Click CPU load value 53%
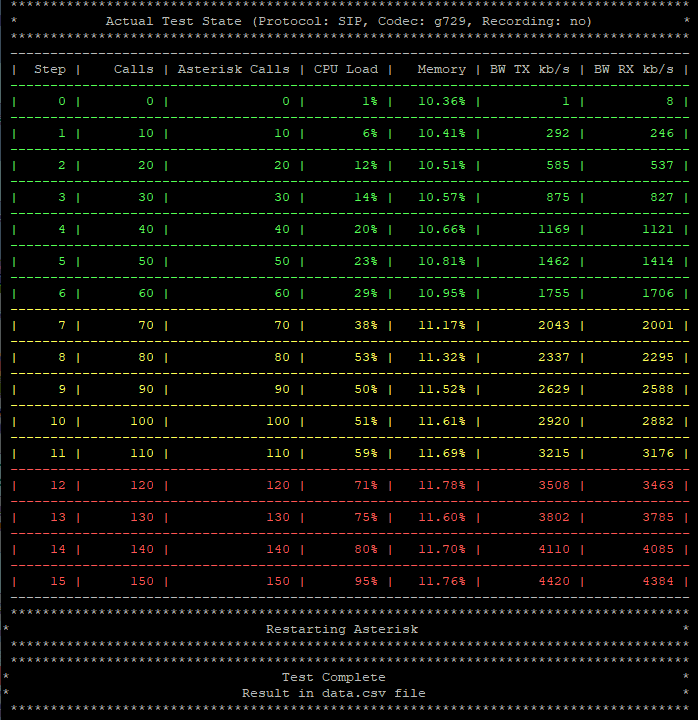698x720 pixels. [366, 357]
